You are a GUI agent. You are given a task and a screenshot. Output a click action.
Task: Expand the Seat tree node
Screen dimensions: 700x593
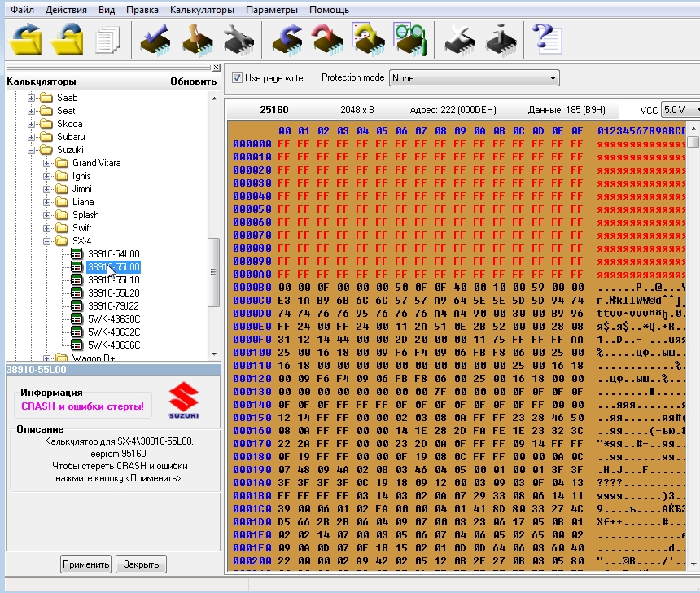[x=31, y=111]
